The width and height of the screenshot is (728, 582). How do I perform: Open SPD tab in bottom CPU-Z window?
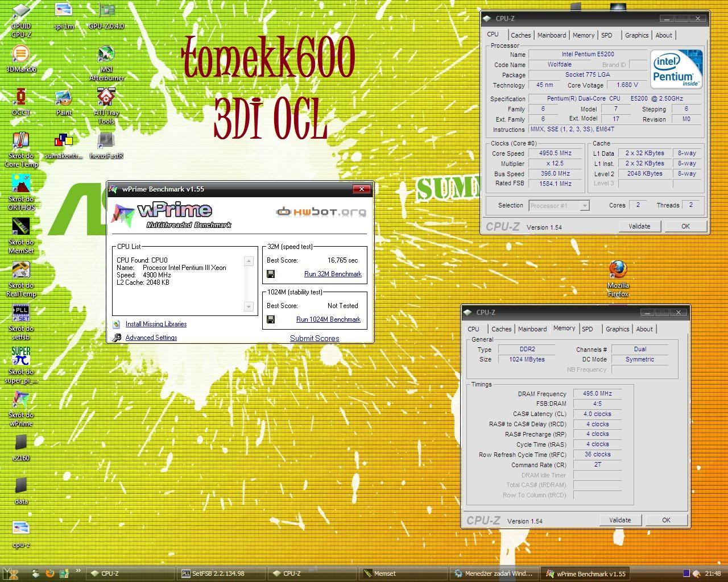[x=588, y=329]
